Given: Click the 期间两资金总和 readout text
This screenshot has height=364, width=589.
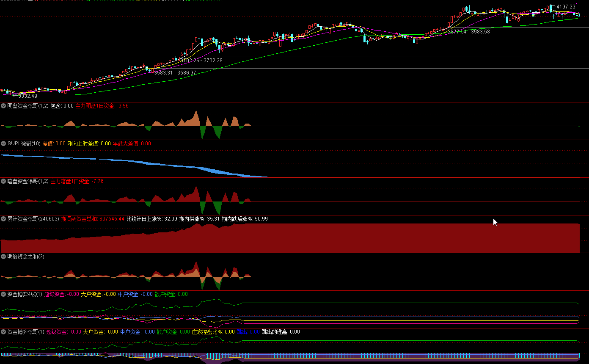Looking at the screenshot, I should pyautogui.click(x=93, y=219).
